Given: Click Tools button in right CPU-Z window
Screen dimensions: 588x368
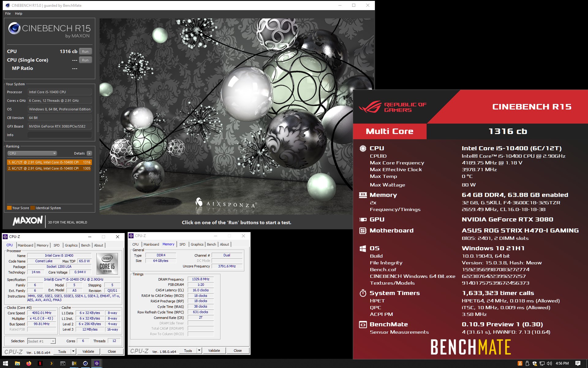Looking at the screenshot, I should [x=188, y=351].
